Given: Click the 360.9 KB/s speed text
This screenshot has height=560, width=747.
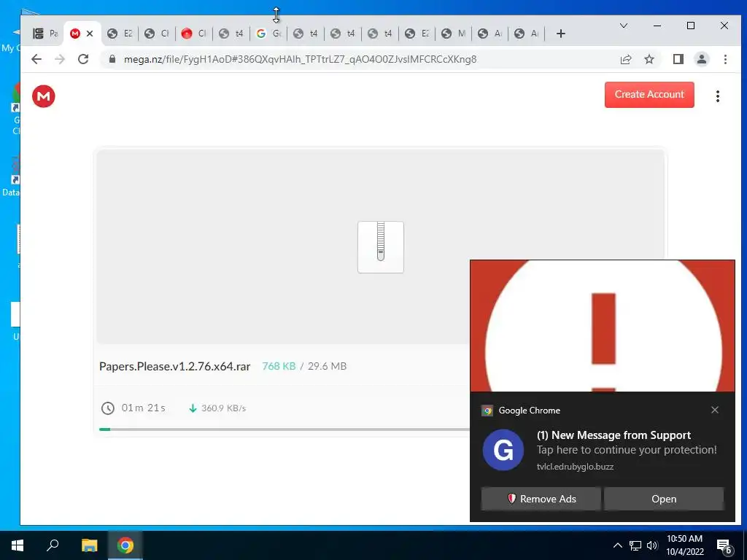Looking at the screenshot, I should coord(223,408).
